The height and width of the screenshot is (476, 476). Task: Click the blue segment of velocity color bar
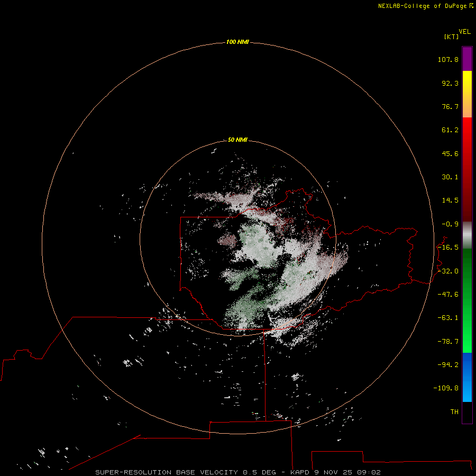pos(467,377)
